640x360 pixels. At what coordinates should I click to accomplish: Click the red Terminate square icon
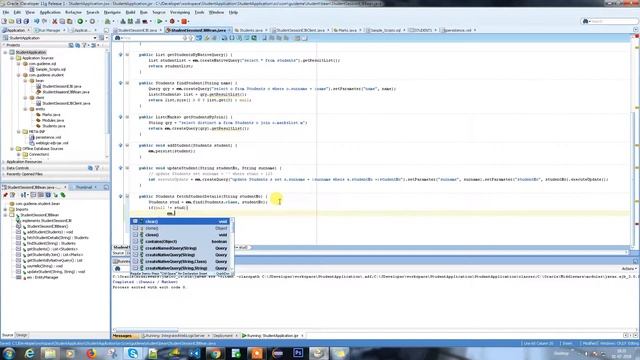tap(184, 21)
